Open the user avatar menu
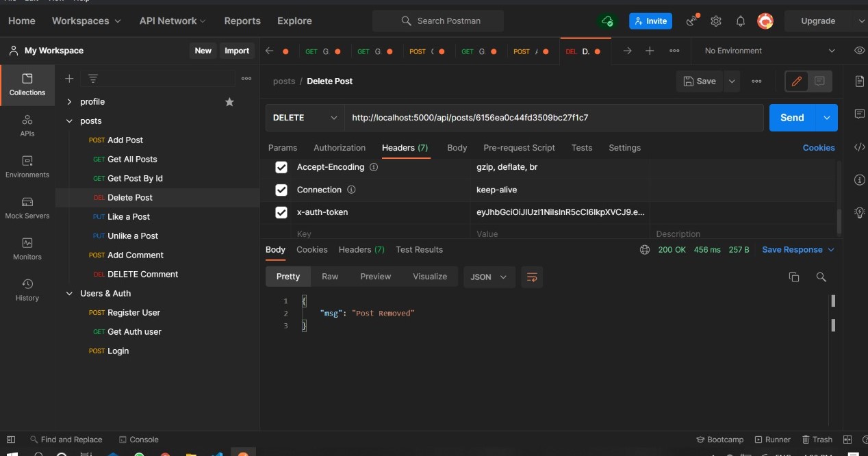The image size is (868, 456). point(765,21)
